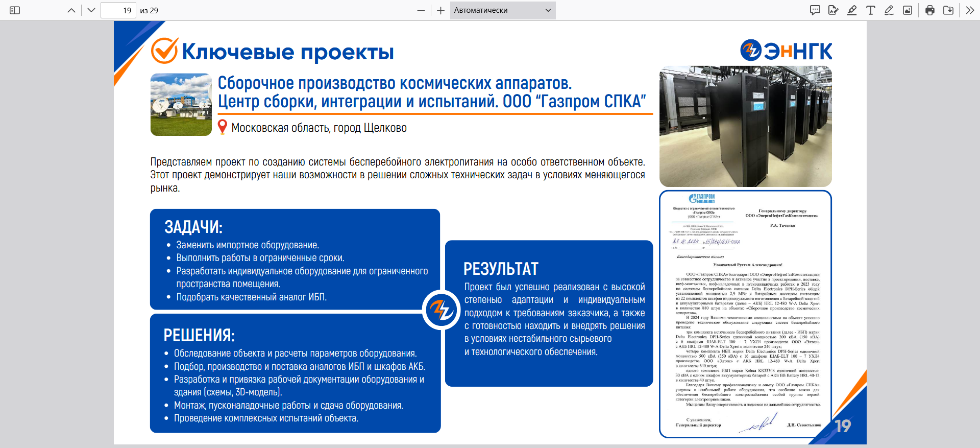Viewport: 980px width, 448px height.
Task: Select the add text tool
Action: (871, 10)
